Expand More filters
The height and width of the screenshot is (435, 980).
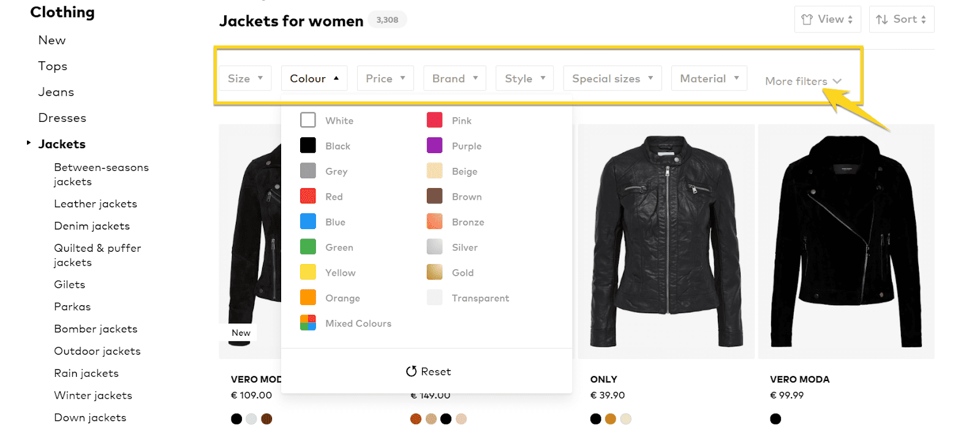click(x=803, y=81)
